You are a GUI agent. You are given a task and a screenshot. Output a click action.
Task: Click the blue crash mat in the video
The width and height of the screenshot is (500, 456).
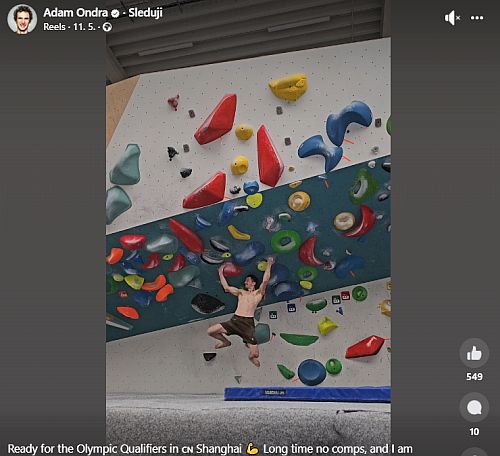pyautogui.click(x=307, y=394)
